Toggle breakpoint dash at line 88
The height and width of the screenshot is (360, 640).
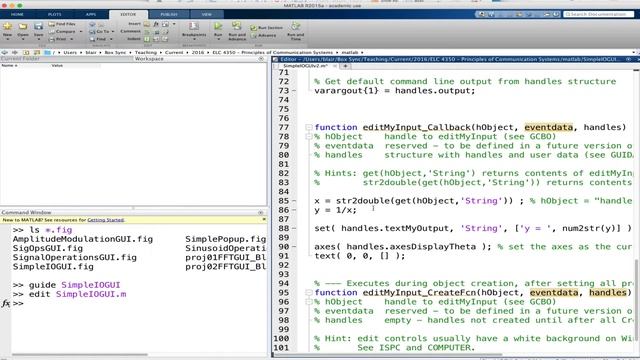294,229
